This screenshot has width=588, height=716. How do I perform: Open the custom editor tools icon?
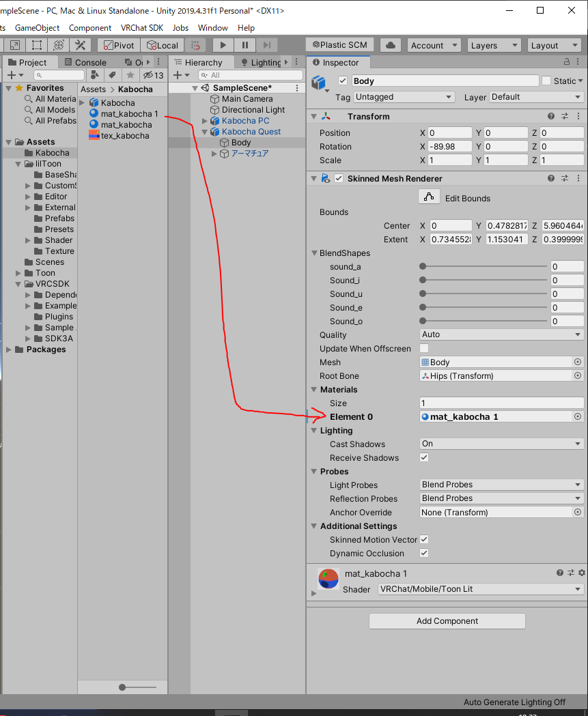[81, 45]
